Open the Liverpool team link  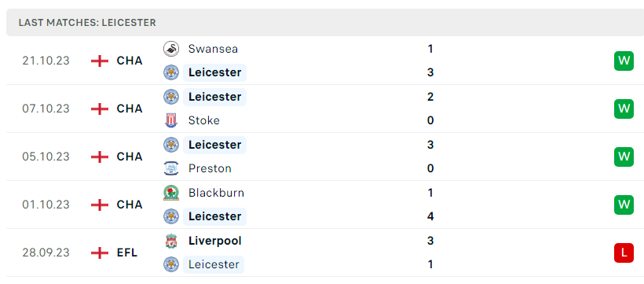(215, 241)
